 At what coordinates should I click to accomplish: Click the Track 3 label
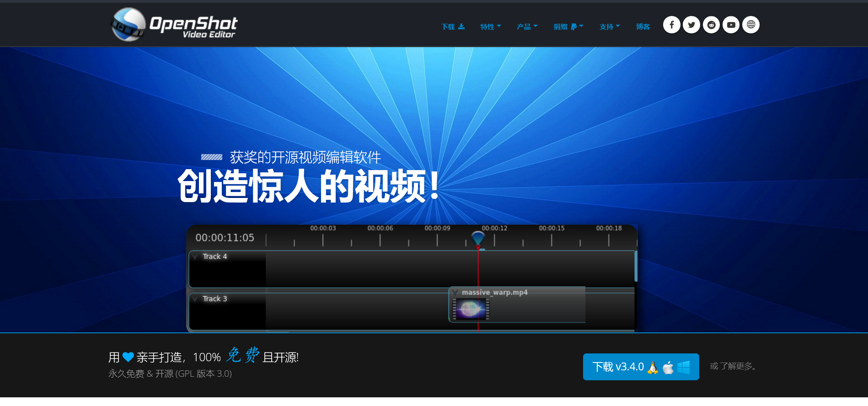click(x=214, y=299)
